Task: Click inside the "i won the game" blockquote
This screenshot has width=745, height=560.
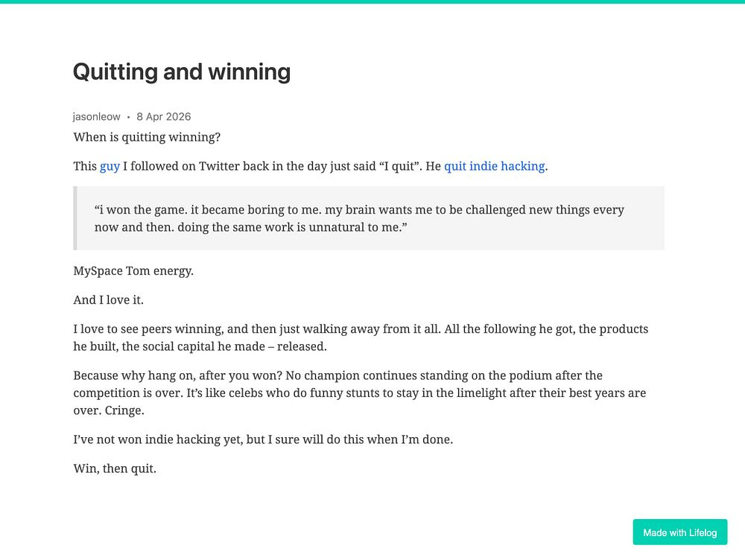Action: coord(359,218)
